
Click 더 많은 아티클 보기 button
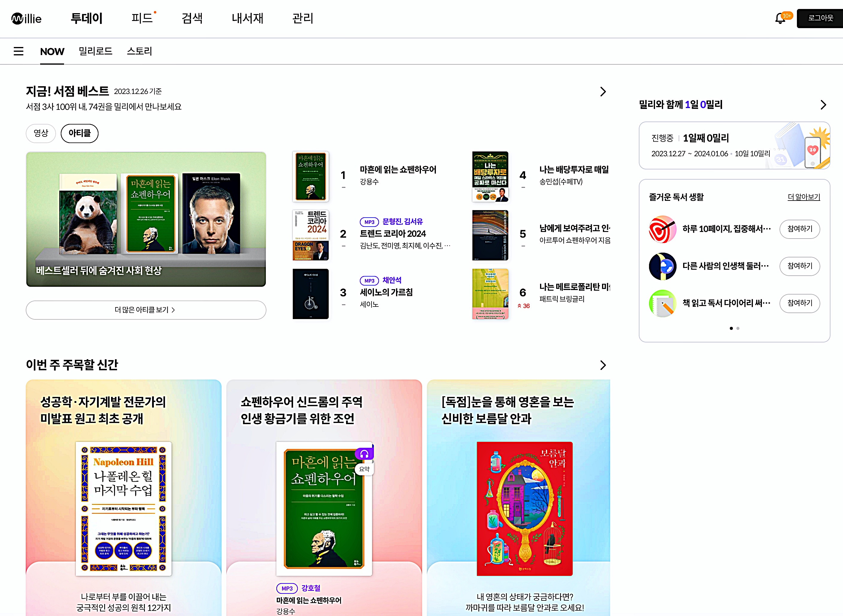click(x=146, y=310)
